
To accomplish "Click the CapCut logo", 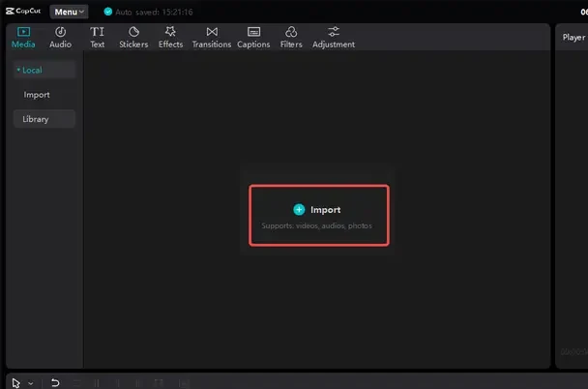I will 23,11.
